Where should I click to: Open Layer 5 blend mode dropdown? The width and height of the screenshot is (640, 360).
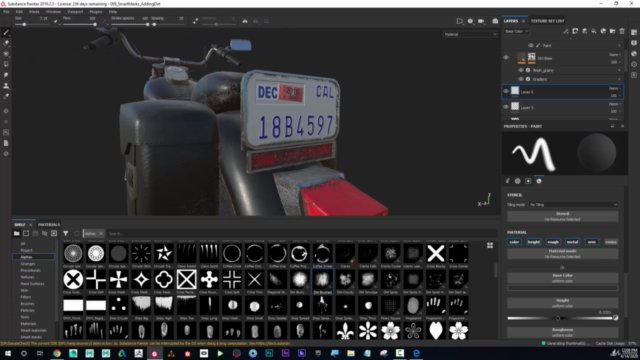(x=615, y=104)
